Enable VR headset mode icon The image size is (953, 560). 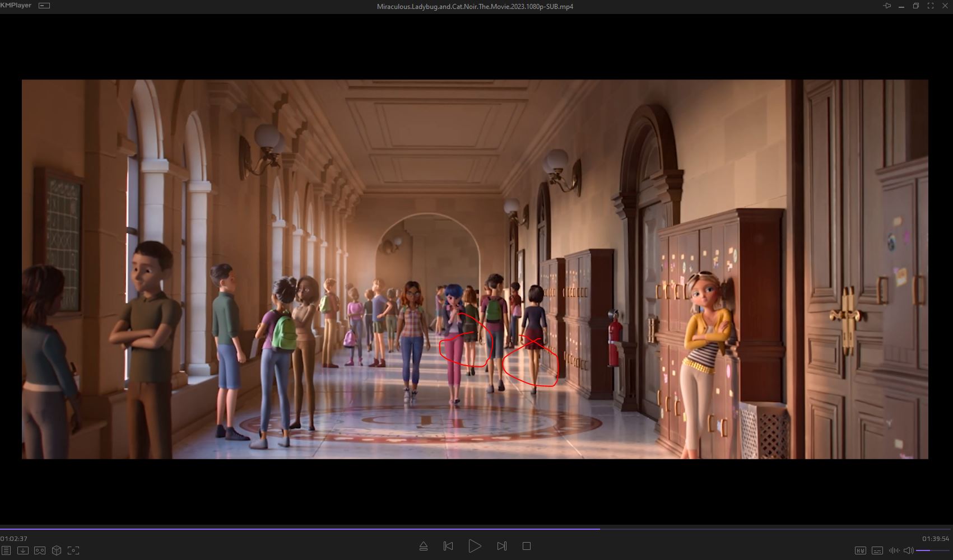click(40, 550)
